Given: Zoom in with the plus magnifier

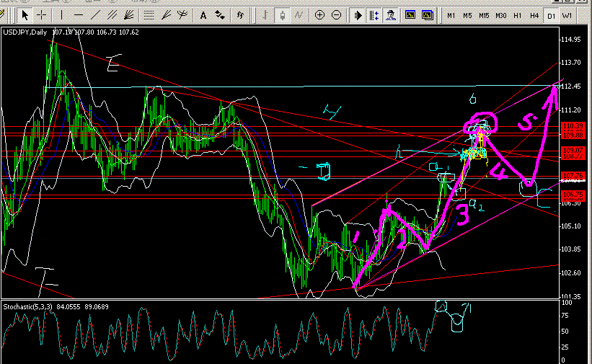Looking at the screenshot, I should coord(319,14).
